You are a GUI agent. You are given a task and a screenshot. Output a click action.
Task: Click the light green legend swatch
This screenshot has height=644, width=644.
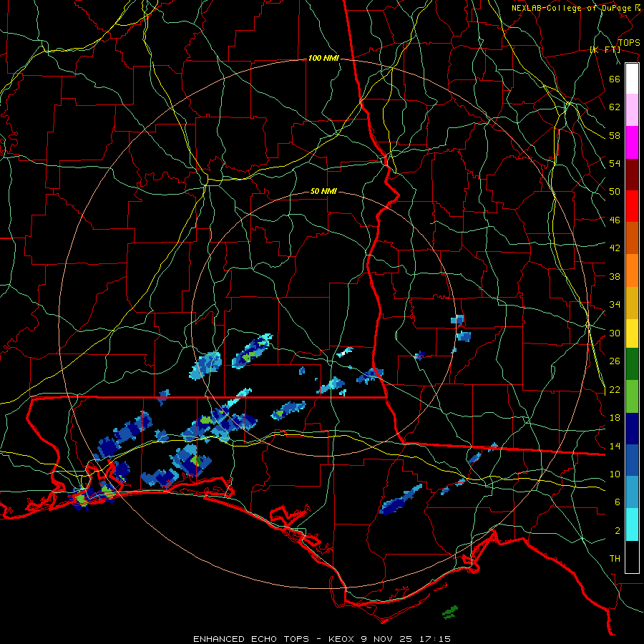pos(632,396)
